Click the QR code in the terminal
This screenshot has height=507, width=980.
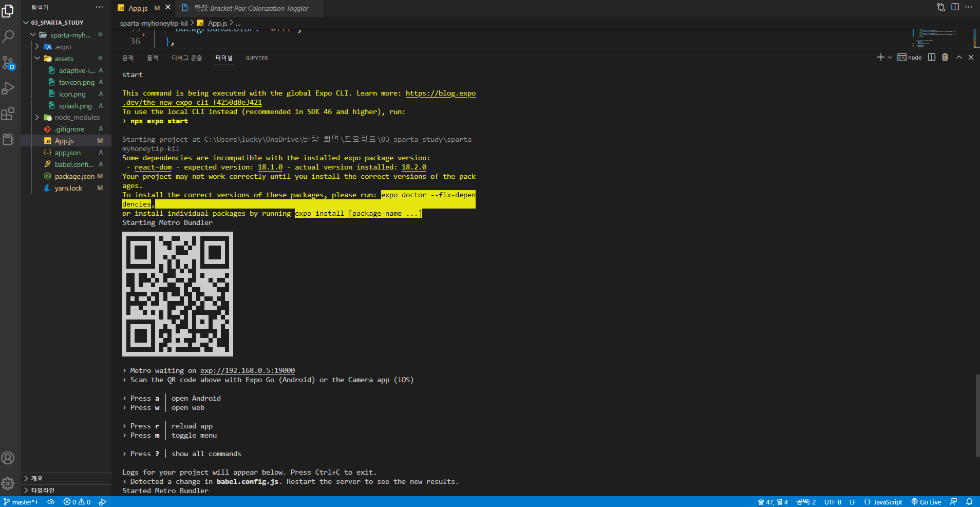coord(178,294)
